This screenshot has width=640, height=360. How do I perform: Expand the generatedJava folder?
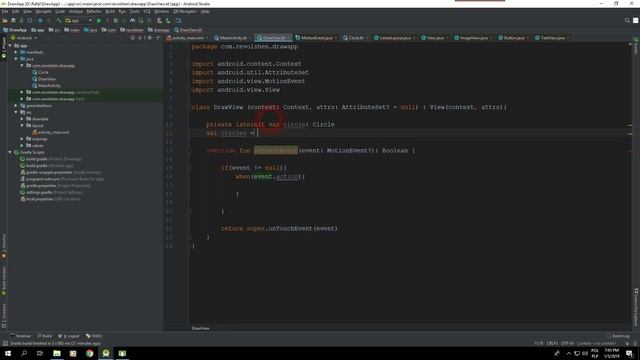tap(16, 105)
